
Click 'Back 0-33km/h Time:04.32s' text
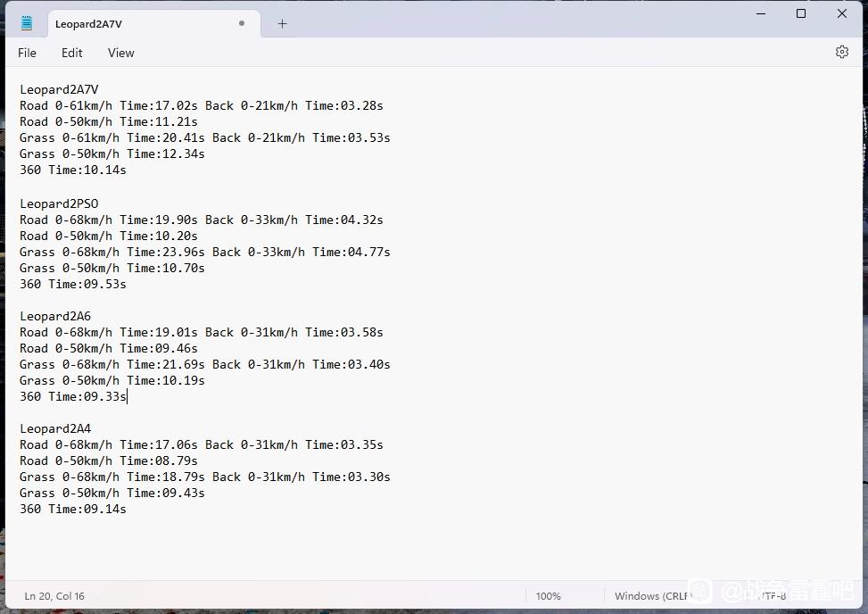click(294, 220)
